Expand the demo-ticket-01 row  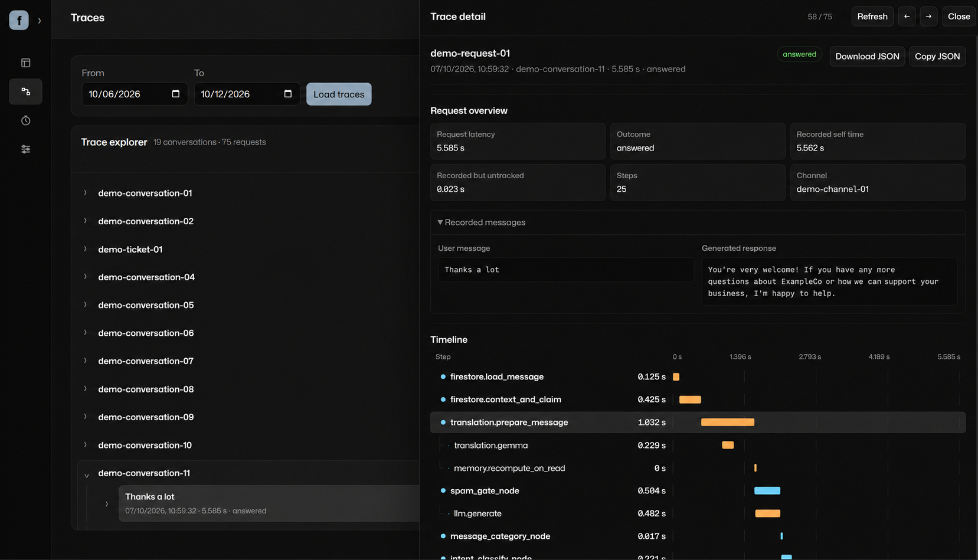click(85, 249)
